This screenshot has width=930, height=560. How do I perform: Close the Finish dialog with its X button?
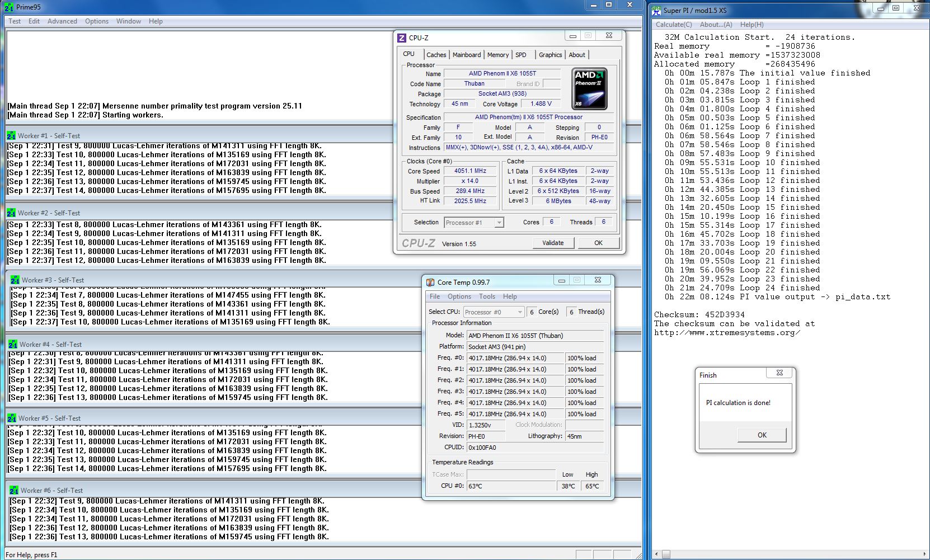tap(779, 373)
